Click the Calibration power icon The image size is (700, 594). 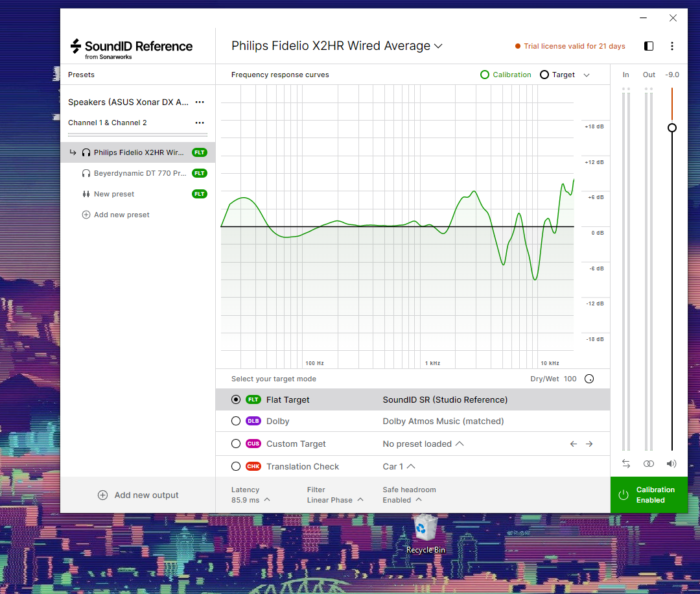624,495
